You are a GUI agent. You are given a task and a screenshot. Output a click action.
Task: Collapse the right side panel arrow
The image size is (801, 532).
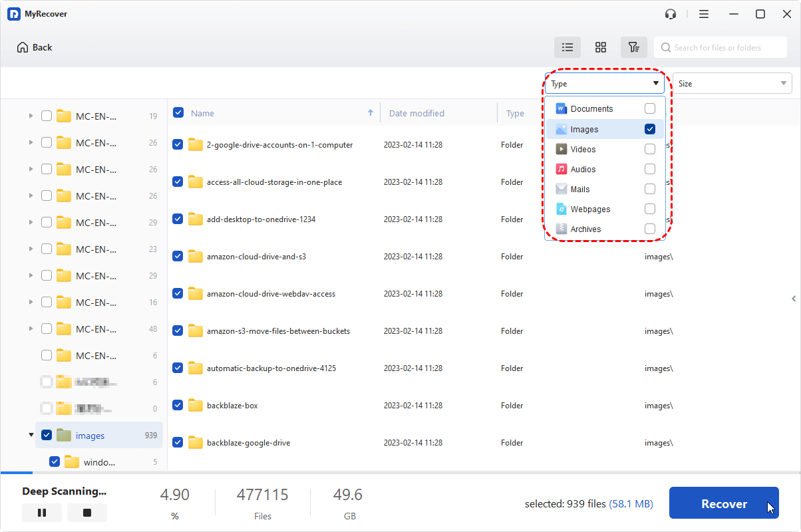[794, 299]
